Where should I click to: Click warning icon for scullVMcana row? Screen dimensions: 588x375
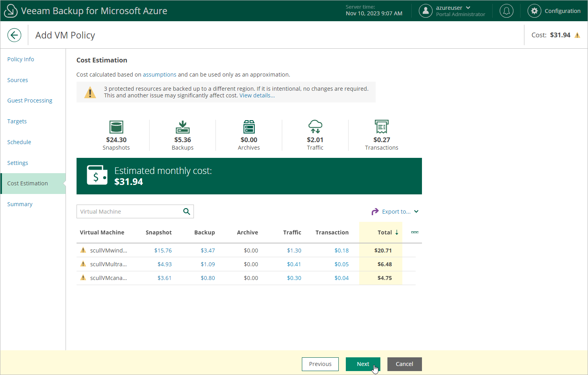[83, 278]
